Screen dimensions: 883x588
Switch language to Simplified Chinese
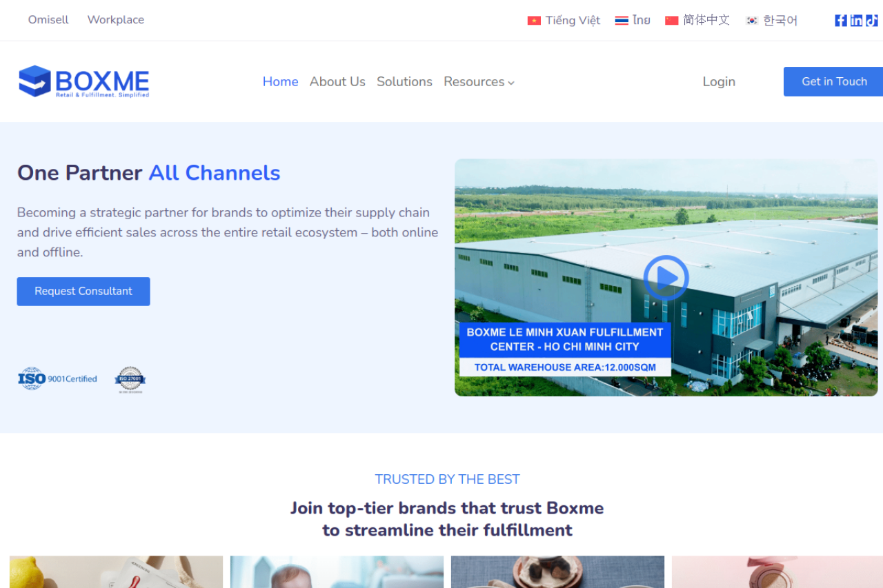(x=697, y=21)
